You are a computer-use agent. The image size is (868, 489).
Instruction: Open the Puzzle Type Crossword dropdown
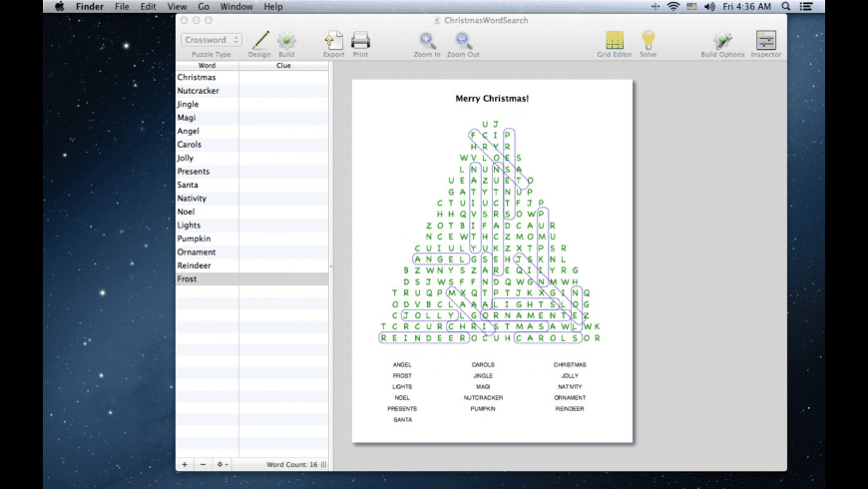(211, 40)
